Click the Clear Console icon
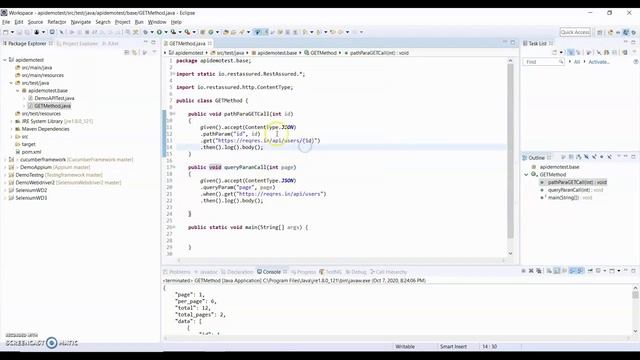 coord(549,271)
